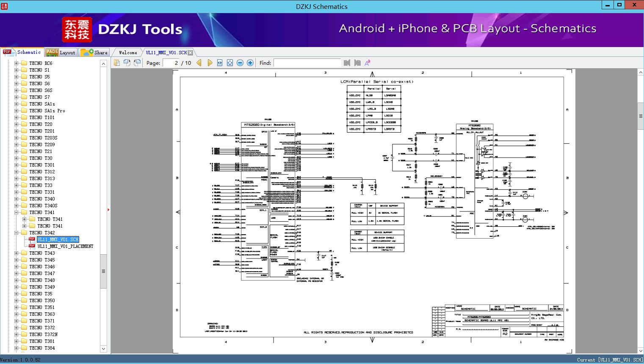Select the UL11_MMI_V01.SCH document tab
Viewport: 644px width, 364px height.
166,53
